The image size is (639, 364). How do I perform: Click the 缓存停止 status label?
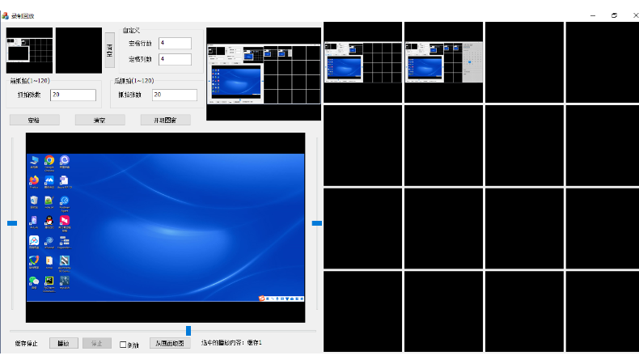pos(26,344)
